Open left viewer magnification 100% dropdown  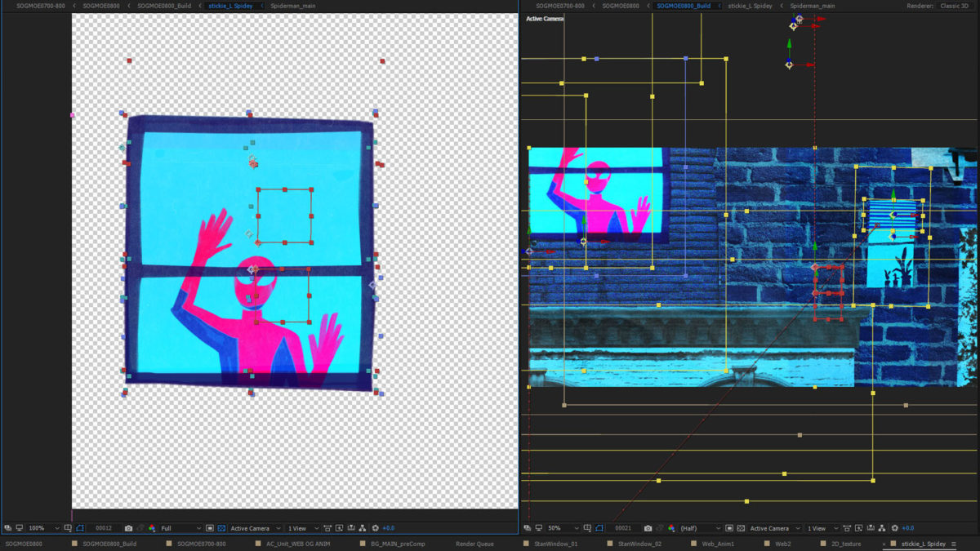41,528
